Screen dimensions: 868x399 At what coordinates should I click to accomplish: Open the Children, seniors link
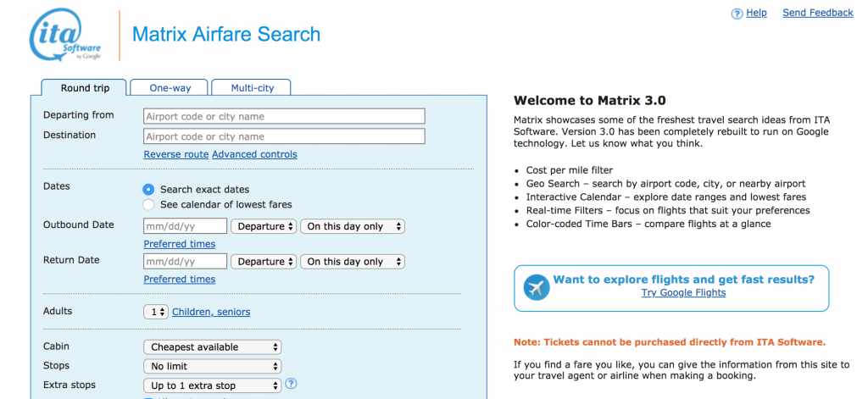click(211, 312)
